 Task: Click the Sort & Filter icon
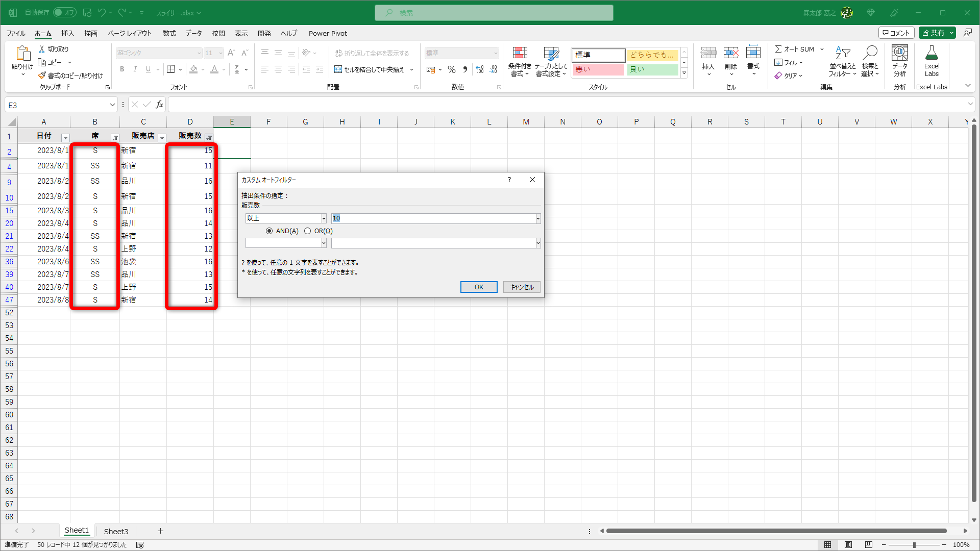click(x=842, y=54)
